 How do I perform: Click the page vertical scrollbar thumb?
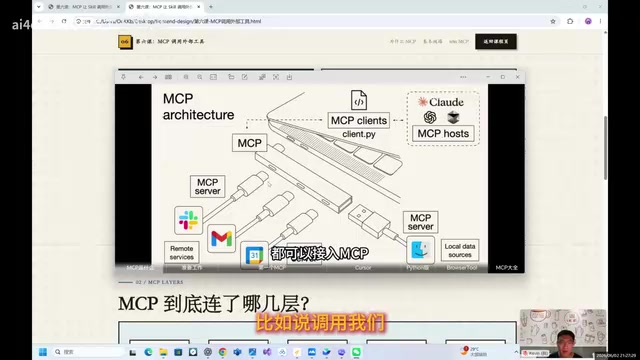click(x=605, y=147)
